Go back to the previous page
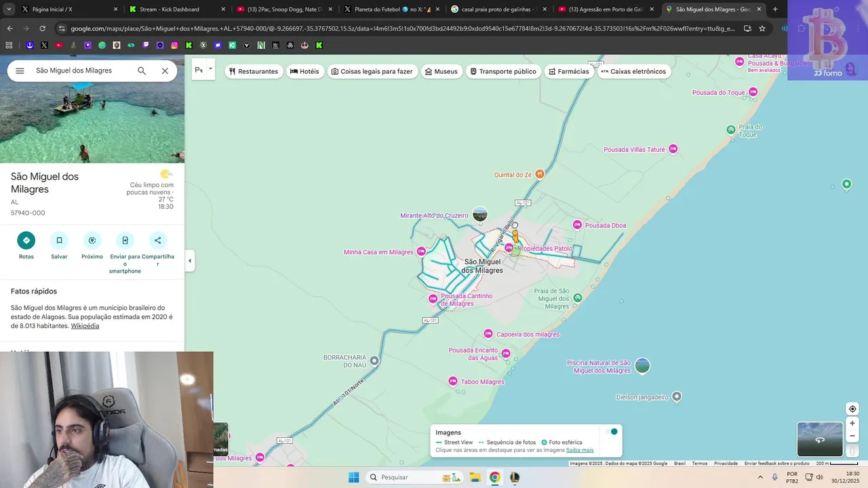The image size is (868, 488). click(x=9, y=28)
